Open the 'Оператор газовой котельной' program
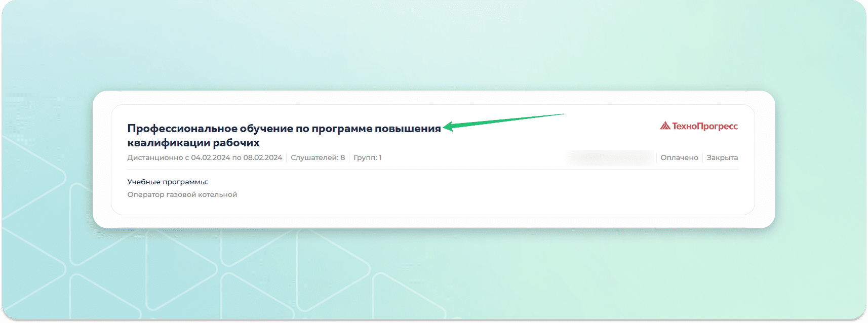This screenshot has height=323, width=868. coord(182,194)
